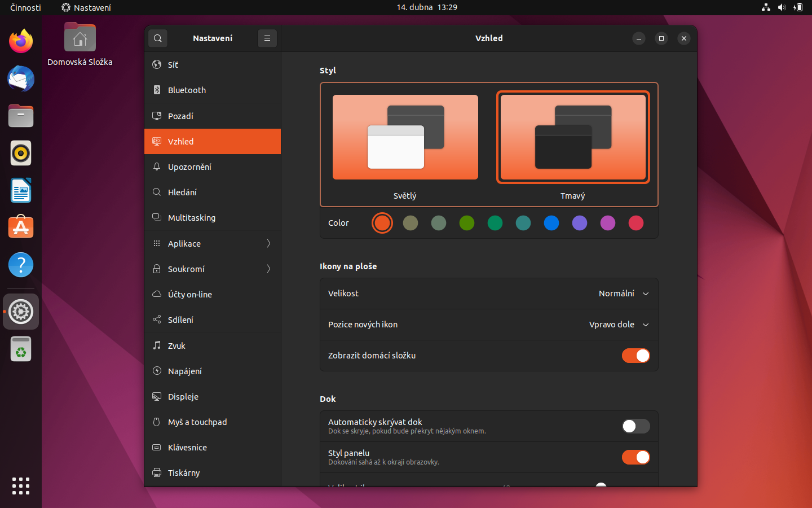The height and width of the screenshot is (508, 812).
Task: Select the Bluetooth settings section
Action: pyautogui.click(x=187, y=90)
